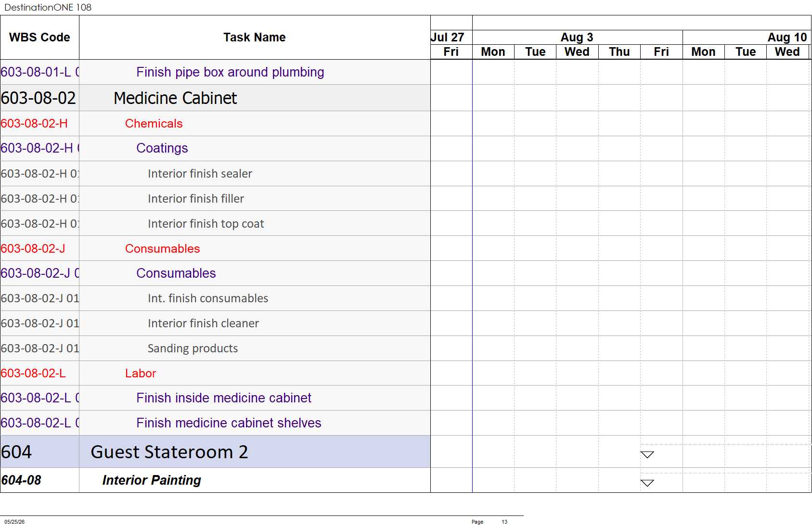Click the WBS Code column header
The width and height of the screenshot is (812, 528).
click(x=39, y=38)
